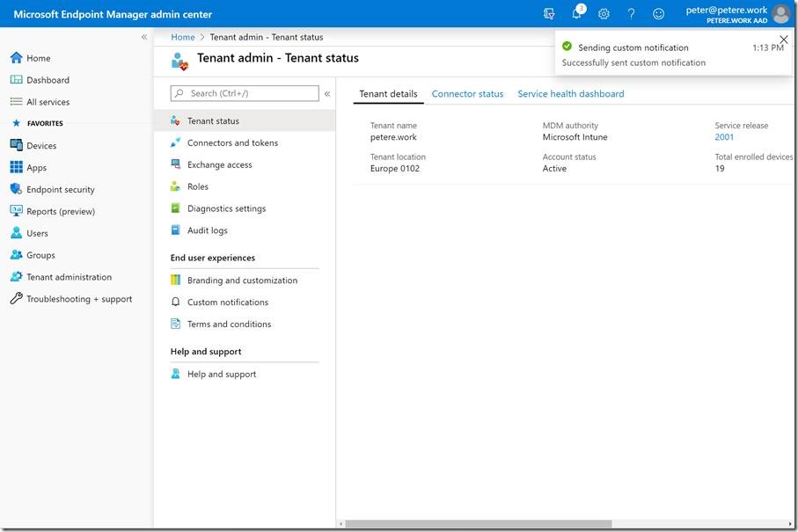Open the user account avatar
798x532 pixels.
780,14
